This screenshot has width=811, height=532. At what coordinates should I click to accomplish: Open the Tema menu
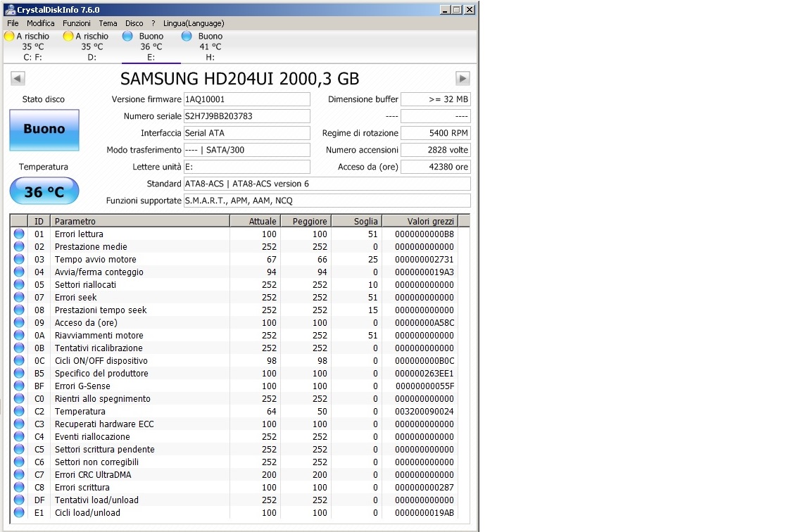[x=108, y=23]
